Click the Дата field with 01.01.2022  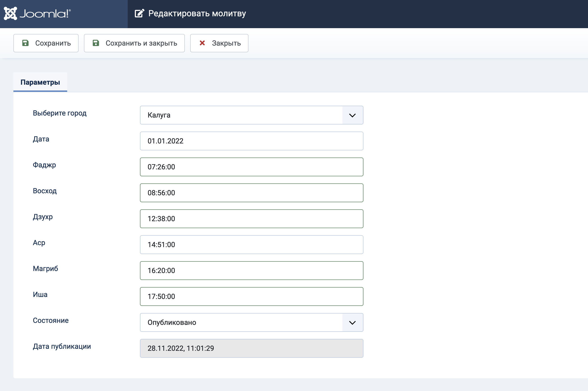(x=252, y=141)
